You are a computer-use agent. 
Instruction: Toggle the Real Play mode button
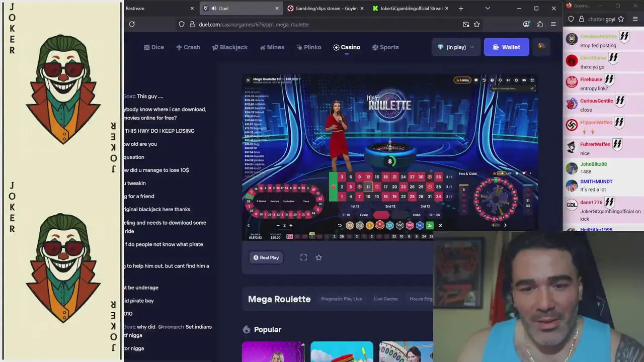[x=266, y=257]
